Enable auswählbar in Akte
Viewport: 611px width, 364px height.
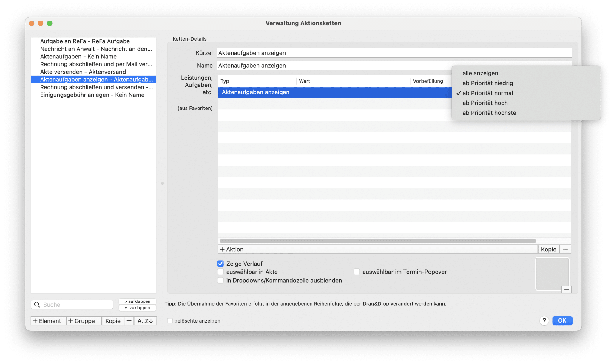pyautogui.click(x=220, y=272)
